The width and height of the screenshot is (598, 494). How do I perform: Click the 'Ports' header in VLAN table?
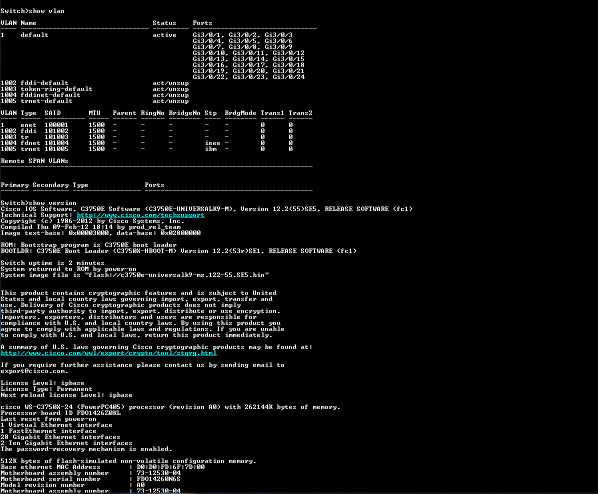click(x=202, y=23)
